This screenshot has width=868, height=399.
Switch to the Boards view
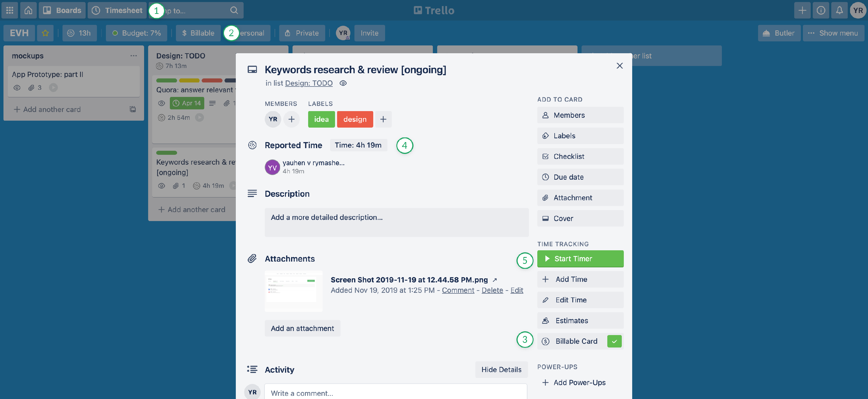[x=62, y=10]
